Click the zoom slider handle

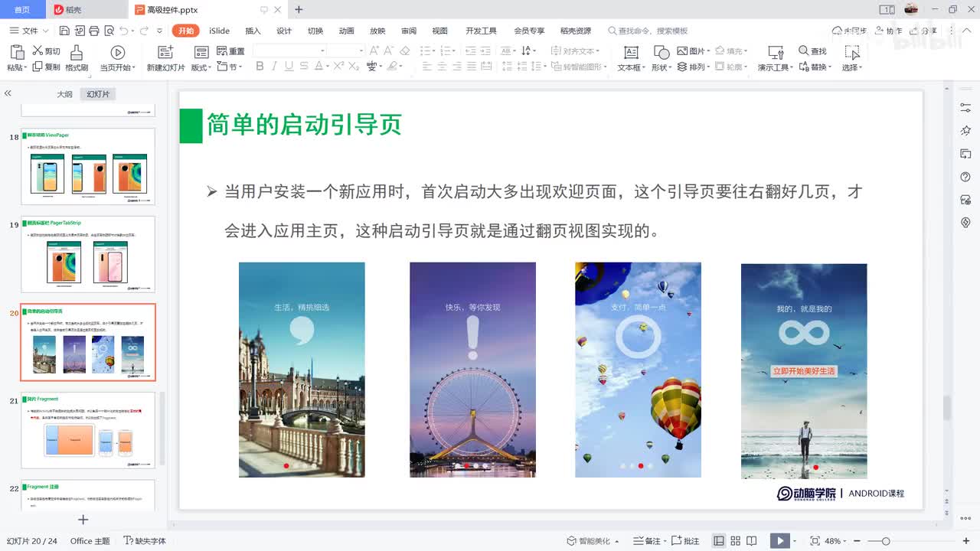(x=886, y=541)
